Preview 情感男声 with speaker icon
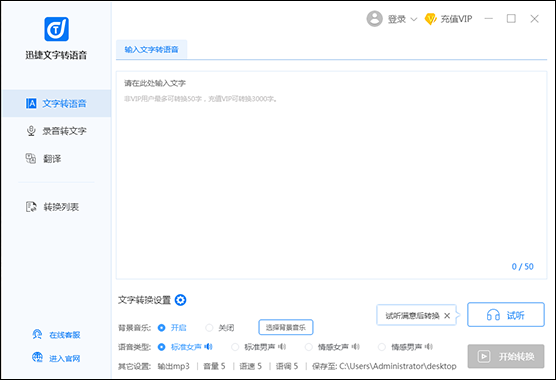This screenshot has width=556, height=380. (x=429, y=347)
